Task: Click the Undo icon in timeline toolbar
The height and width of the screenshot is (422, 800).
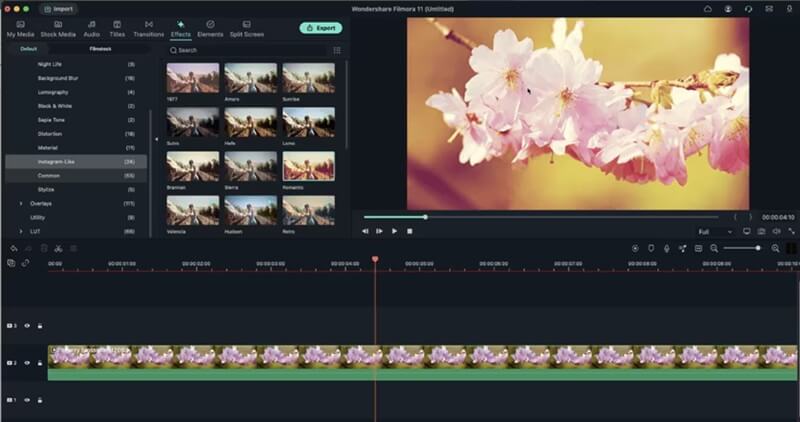Action: pos(14,249)
